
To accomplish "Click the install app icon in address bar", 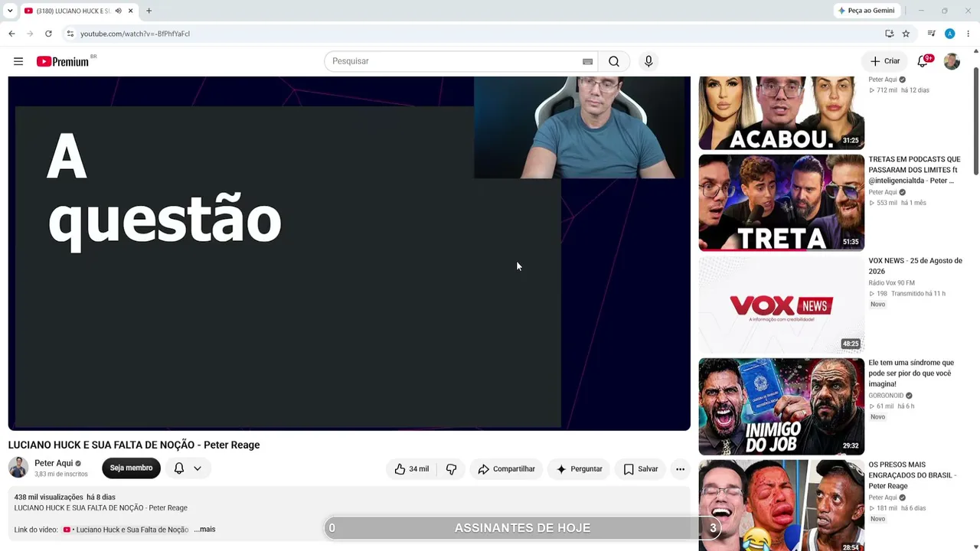I will coord(889,34).
